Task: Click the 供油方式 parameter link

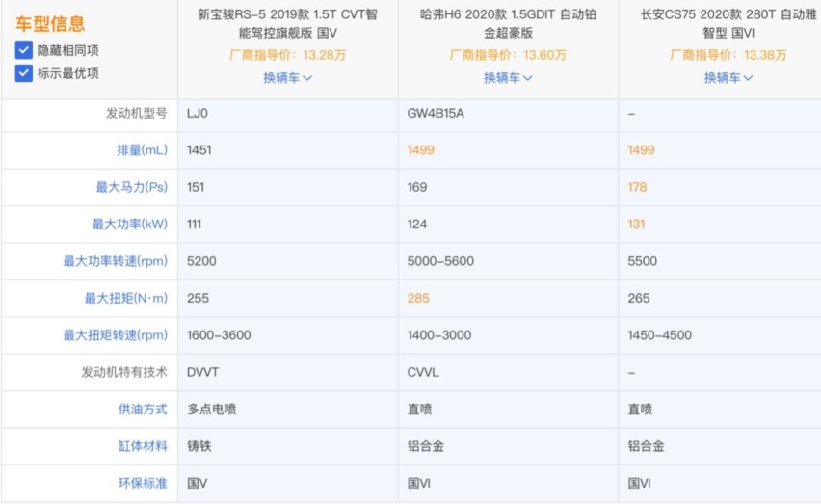Action: click(x=143, y=410)
